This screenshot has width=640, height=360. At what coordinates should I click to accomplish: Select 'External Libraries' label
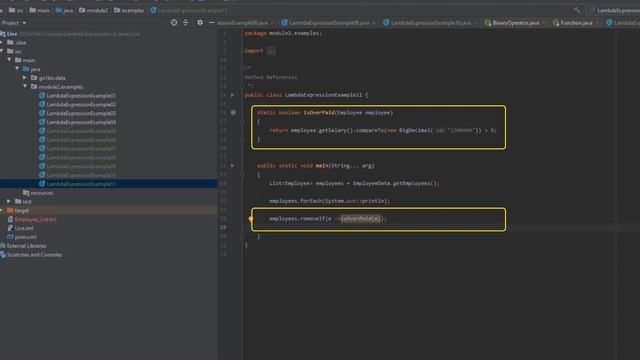click(27, 246)
